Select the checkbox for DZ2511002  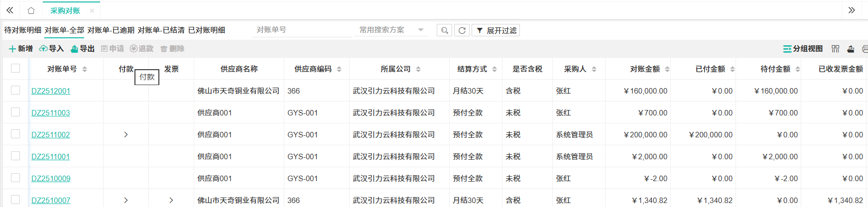15,134
